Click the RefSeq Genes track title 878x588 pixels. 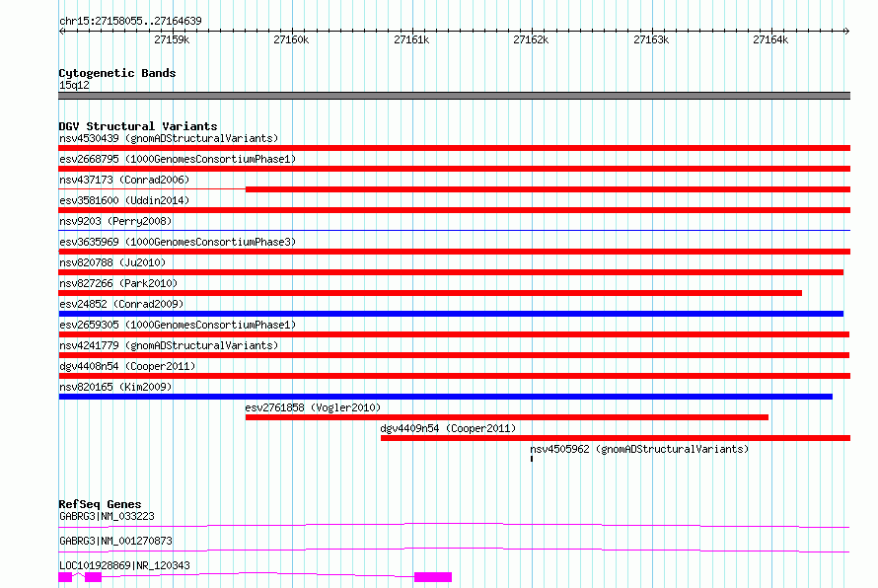point(100,504)
